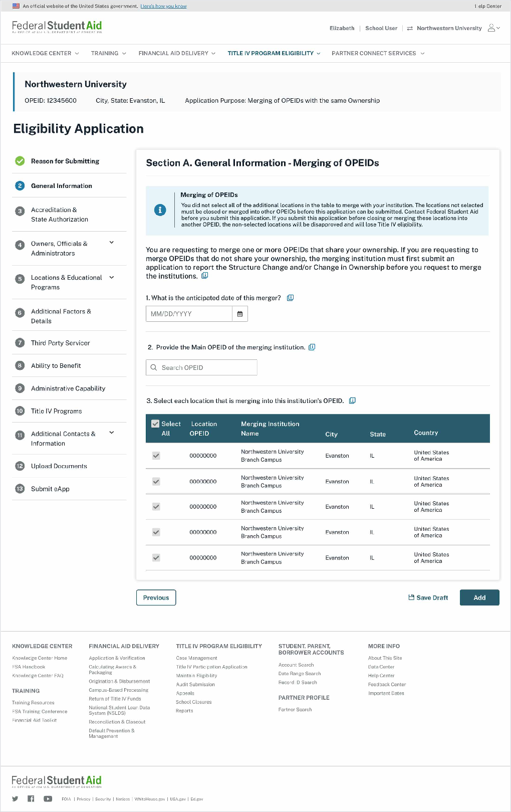Click the blue info circle icon

click(160, 210)
